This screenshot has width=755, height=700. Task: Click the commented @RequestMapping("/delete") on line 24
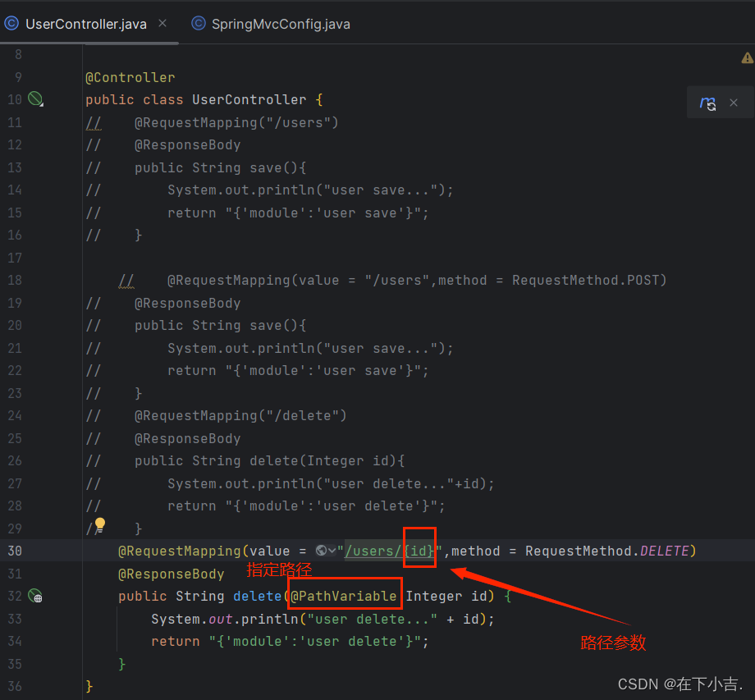point(240,415)
